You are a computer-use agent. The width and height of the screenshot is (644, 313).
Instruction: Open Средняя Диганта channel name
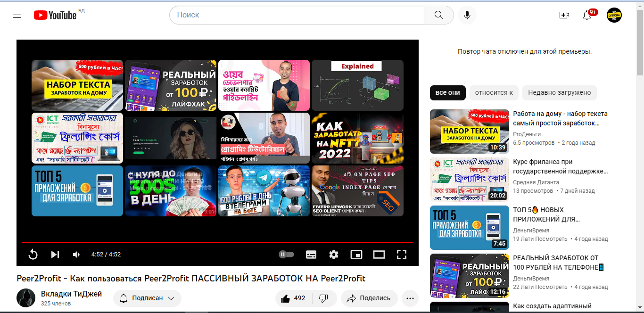(x=536, y=182)
